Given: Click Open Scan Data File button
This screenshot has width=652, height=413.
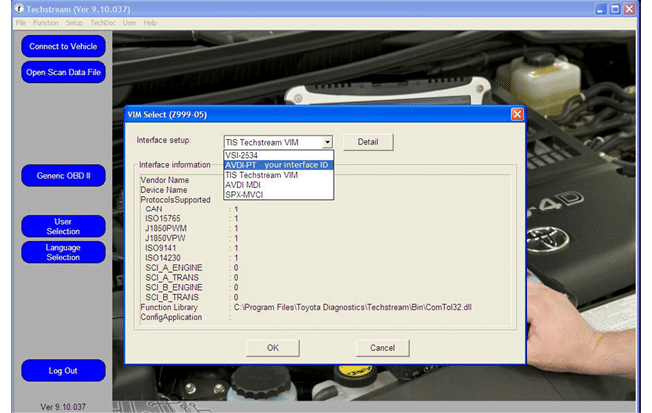Looking at the screenshot, I should pyautogui.click(x=63, y=72).
